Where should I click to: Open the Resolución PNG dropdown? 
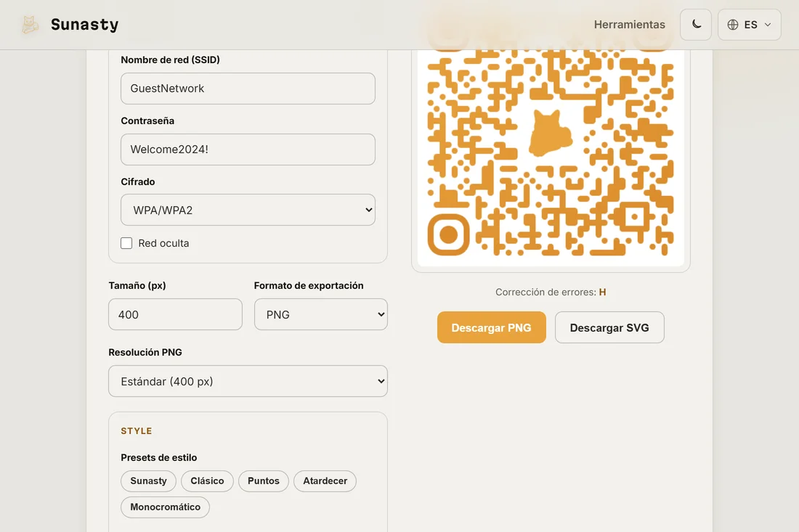[x=248, y=381]
